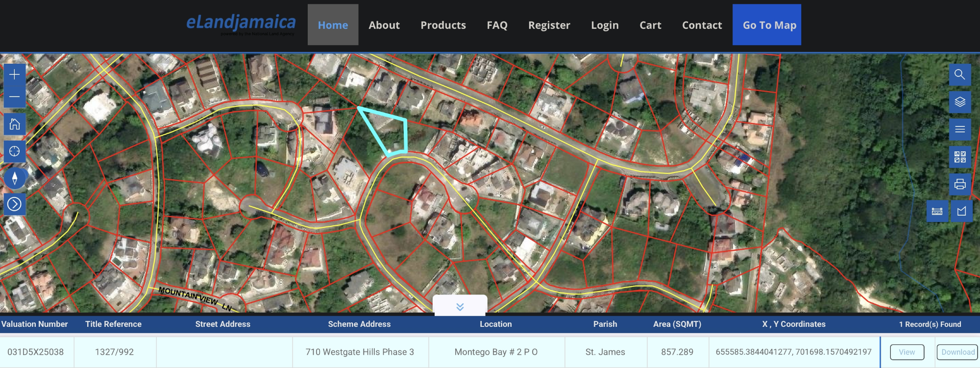Click the locate crosshair button
Screen dimensions: 980x368
pos(15,151)
